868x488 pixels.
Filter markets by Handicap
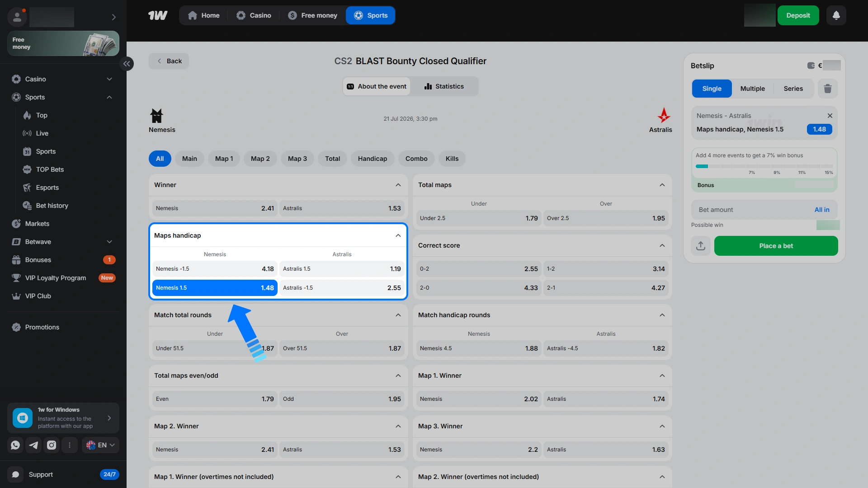372,159
